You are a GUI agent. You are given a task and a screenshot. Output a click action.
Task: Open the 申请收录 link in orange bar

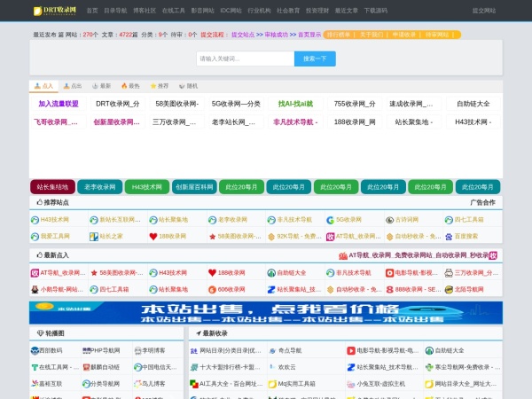pos(404,35)
